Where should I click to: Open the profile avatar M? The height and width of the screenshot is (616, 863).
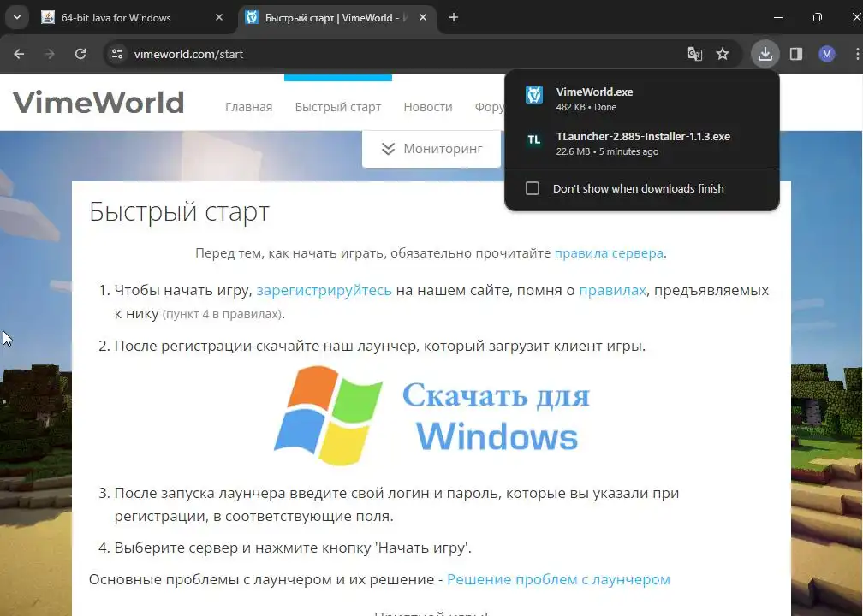[827, 54]
